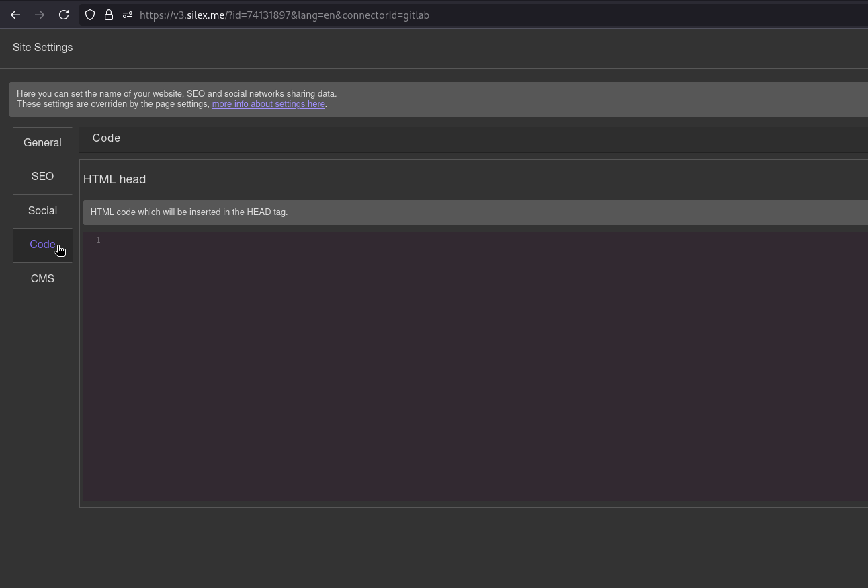The image size is (868, 588).
Task: Switch to the General settings tab
Action: point(42,142)
